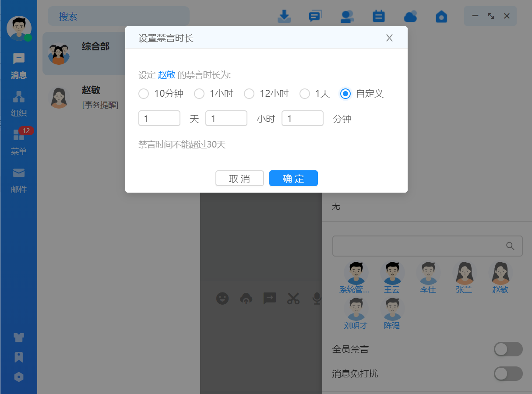Open the 菜单 tab with badge

click(x=18, y=142)
